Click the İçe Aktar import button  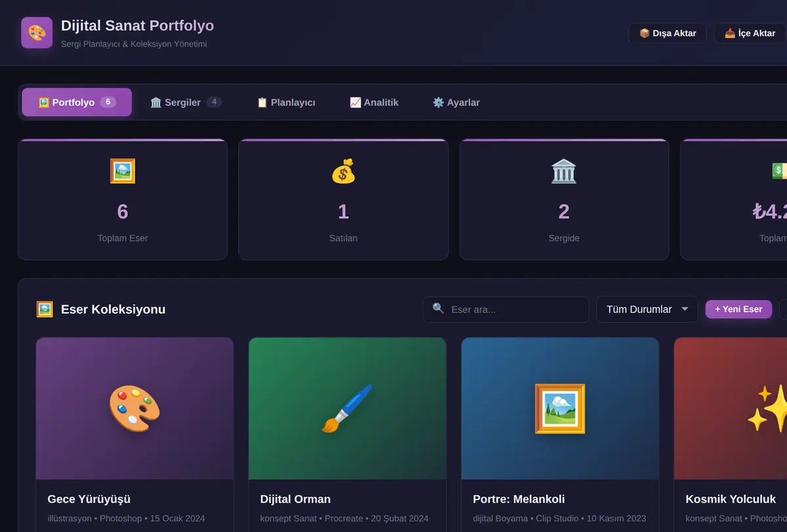click(750, 33)
